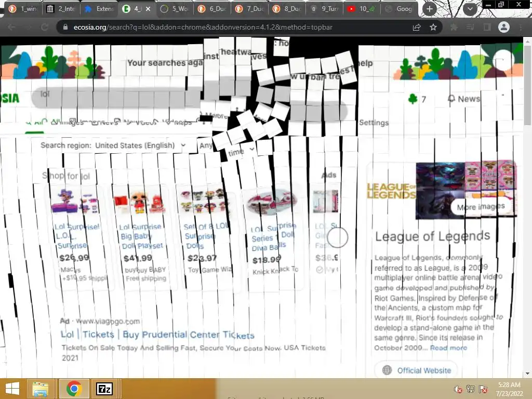
Task: Switch to the 8_Duc browser tab
Action: coord(287,9)
